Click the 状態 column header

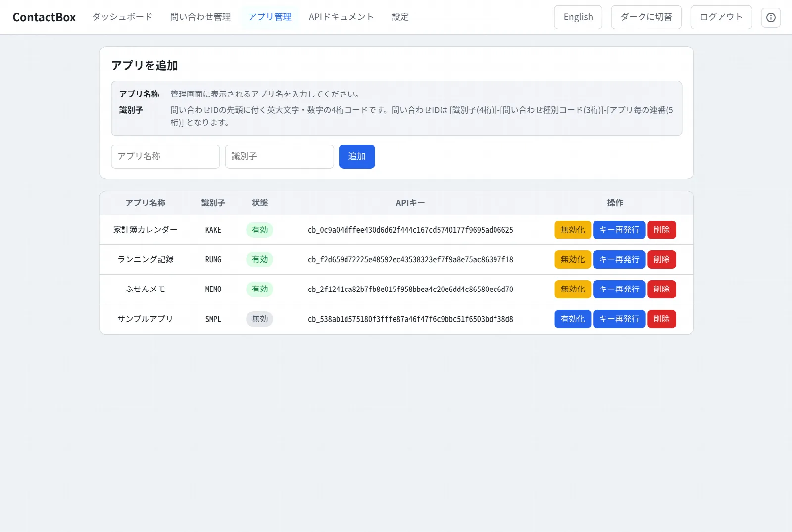(x=260, y=203)
